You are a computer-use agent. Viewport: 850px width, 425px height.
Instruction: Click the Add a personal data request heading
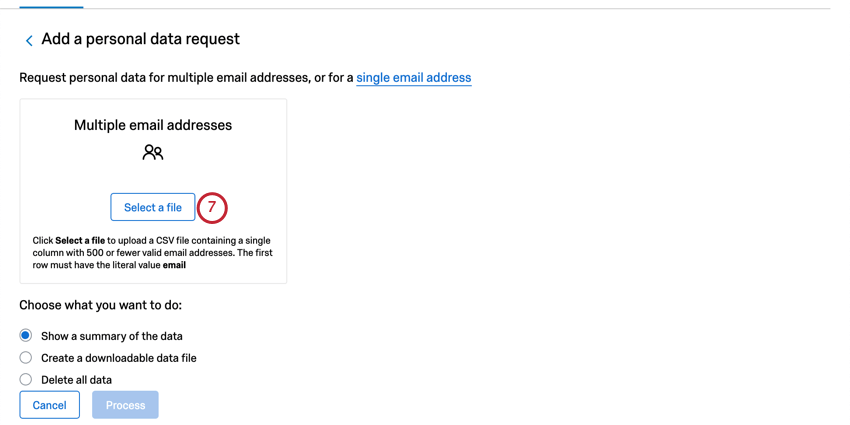141,39
